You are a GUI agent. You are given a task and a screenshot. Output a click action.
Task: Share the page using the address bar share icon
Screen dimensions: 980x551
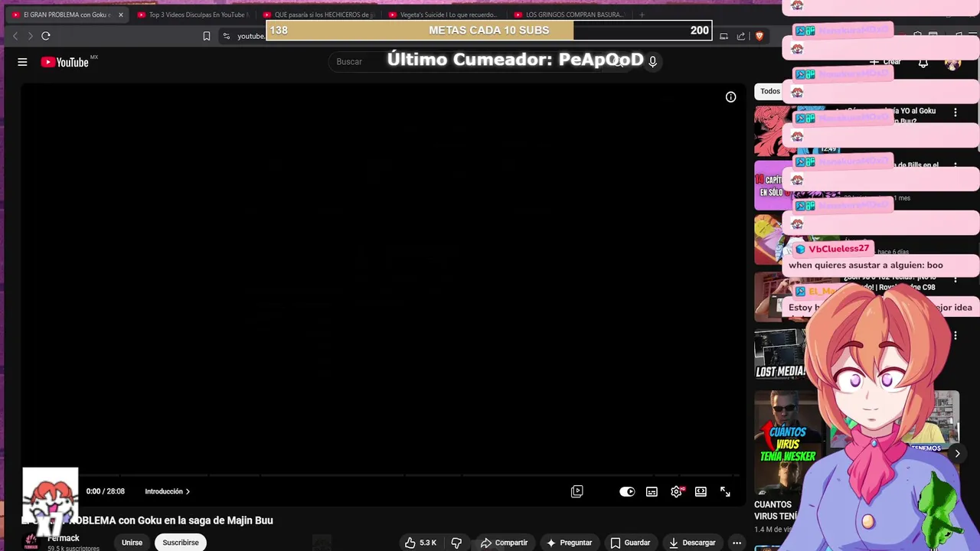pyautogui.click(x=741, y=36)
